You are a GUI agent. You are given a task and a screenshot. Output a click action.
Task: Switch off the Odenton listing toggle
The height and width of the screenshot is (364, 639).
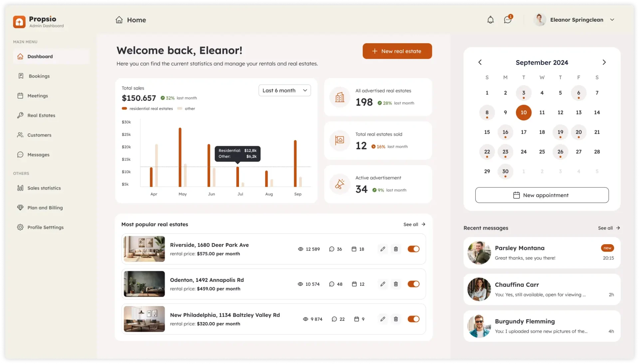(413, 284)
